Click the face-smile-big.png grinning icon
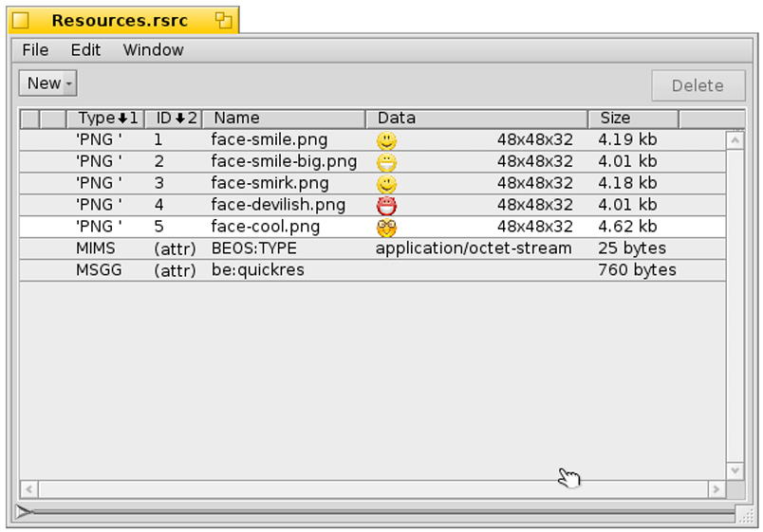The image size is (763, 532). click(386, 162)
